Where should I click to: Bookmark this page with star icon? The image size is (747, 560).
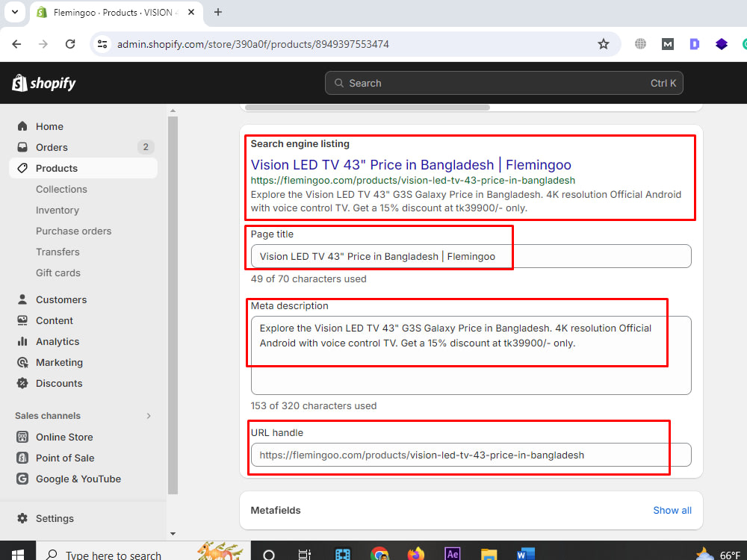coord(603,44)
